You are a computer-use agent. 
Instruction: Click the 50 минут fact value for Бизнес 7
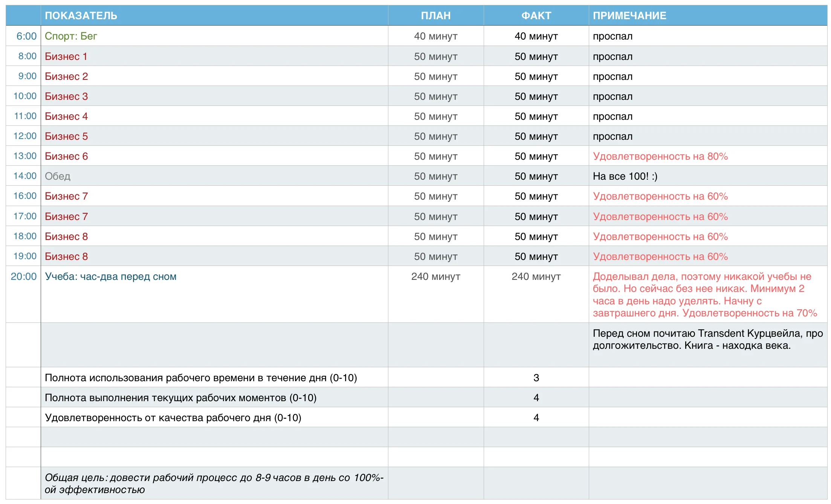click(535, 196)
